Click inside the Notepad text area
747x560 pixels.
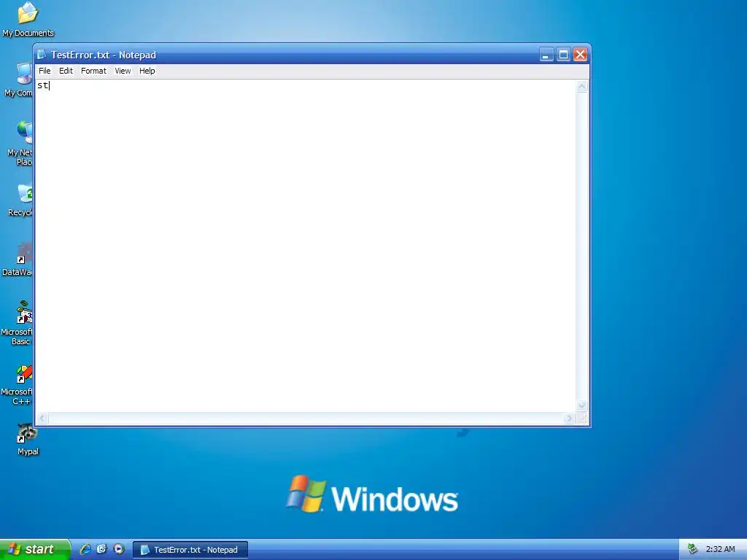306,246
